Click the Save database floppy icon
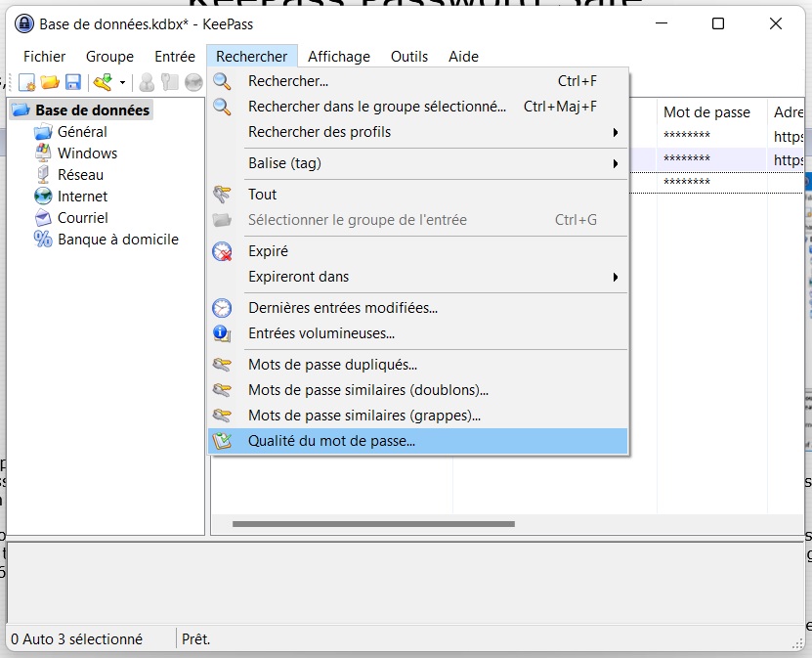The width and height of the screenshot is (812, 658). [73, 82]
